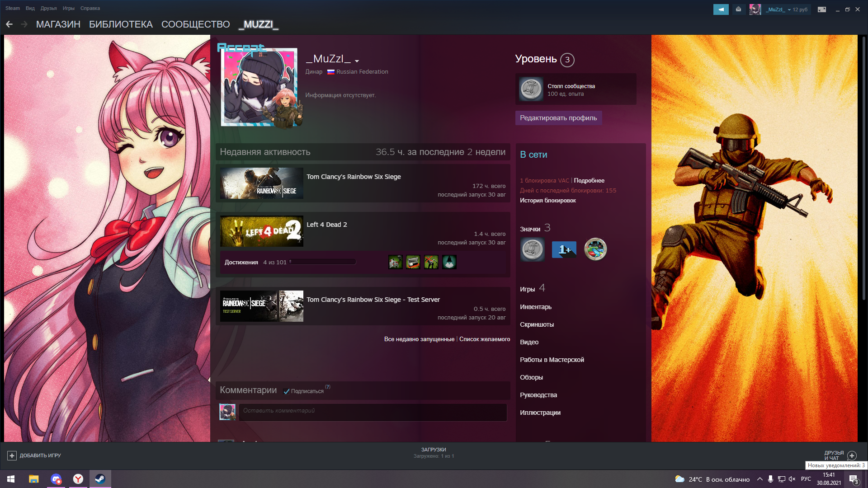The image size is (868, 488).
Task: Switch to Big Picture mode icon
Action: [x=822, y=9]
